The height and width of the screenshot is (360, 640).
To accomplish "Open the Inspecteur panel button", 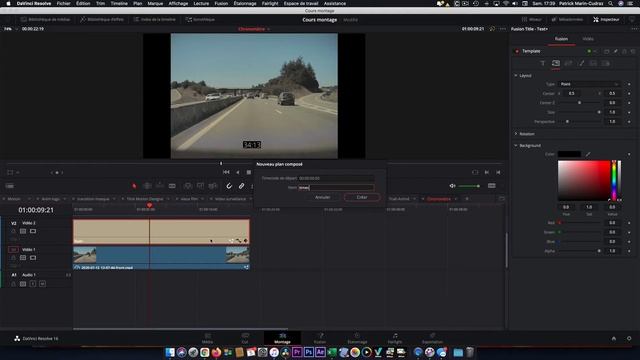I will (607, 20).
